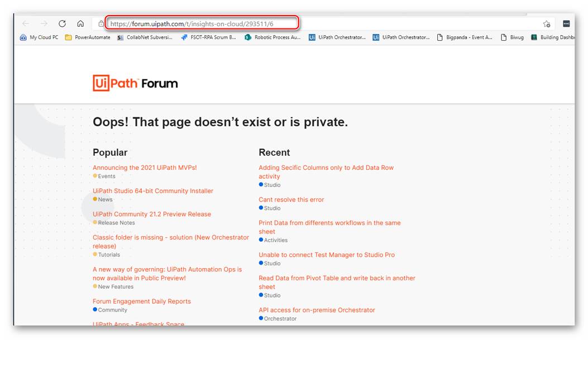Click the Recent section heading
Screen dimensions: 588x372
274,152
